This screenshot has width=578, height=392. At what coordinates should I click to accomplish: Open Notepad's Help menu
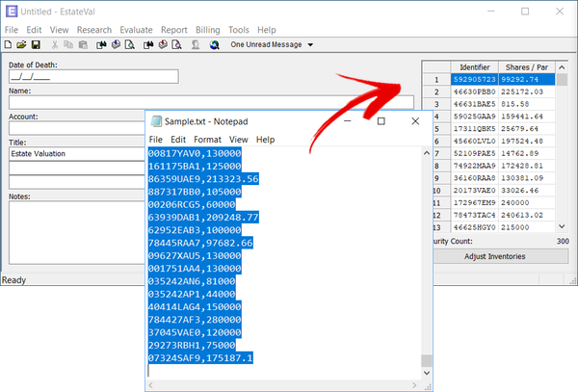pos(266,140)
